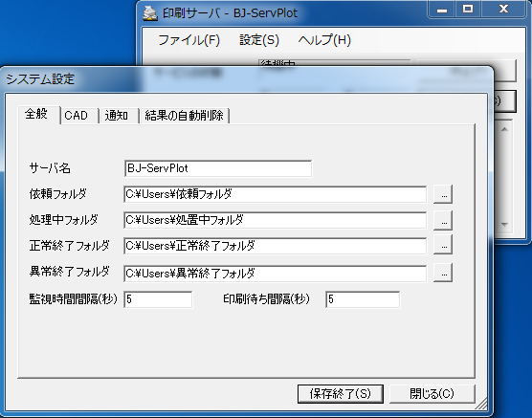The width and height of the screenshot is (532, 418).
Task: Click the 異常終了フォルダ path field
Action: (276, 274)
